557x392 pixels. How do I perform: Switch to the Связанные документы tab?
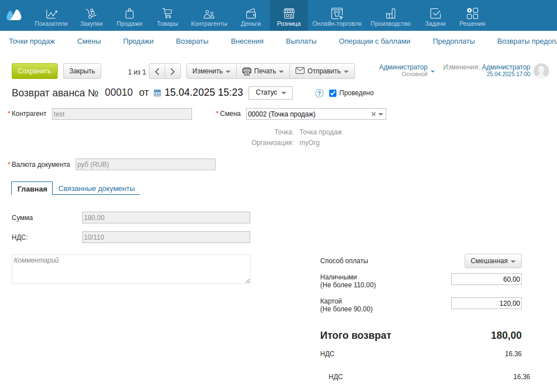[x=96, y=189]
